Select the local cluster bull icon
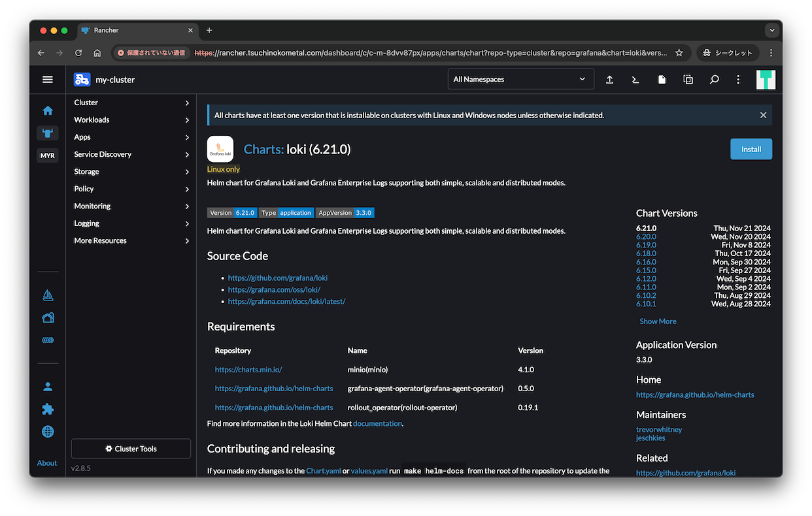This screenshot has height=516, width=812. pos(48,133)
